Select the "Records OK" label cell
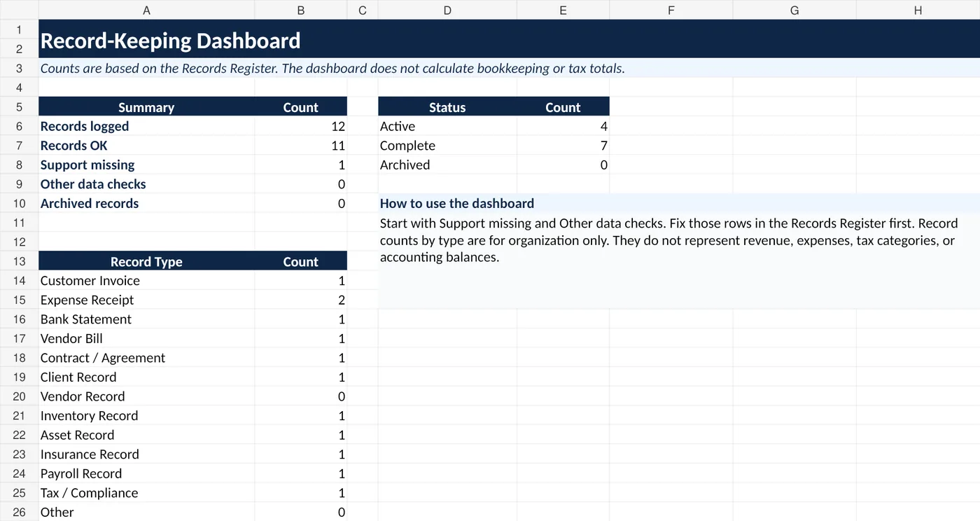Image resolution: width=980 pixels, height=521 pixels. click(x=146, y=146)
